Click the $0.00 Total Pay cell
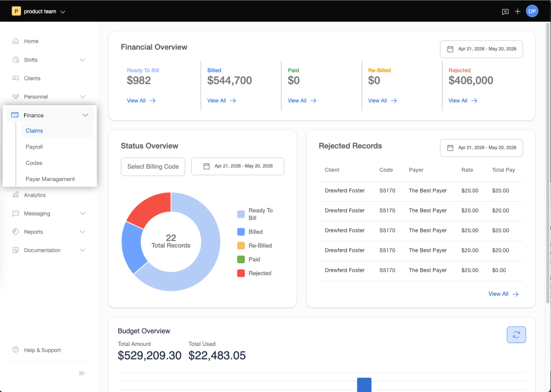The width and height of the screenshot is (551, 392). coord(499,270)
